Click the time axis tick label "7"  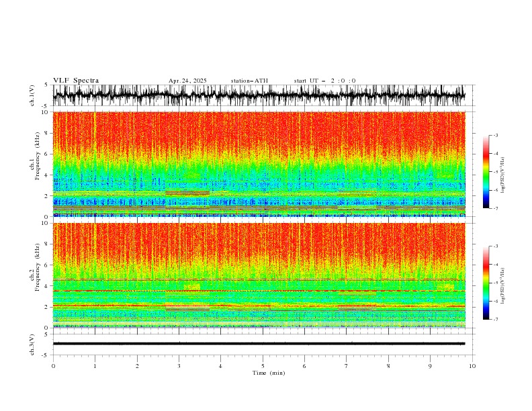coord(347,366)
